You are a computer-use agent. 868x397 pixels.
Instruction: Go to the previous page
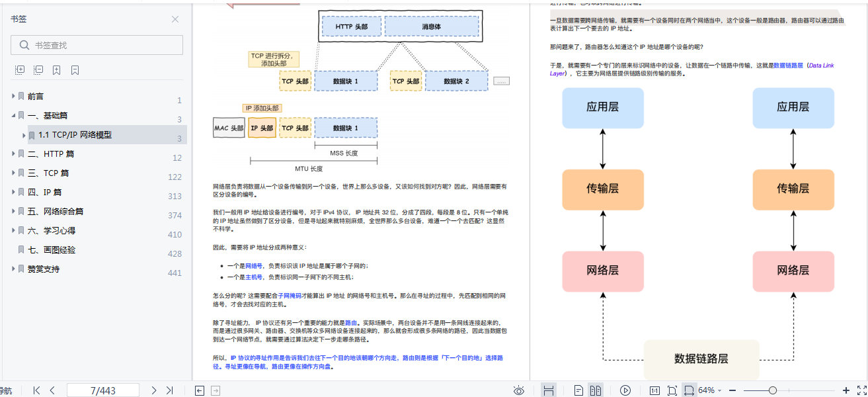(52, 390)
